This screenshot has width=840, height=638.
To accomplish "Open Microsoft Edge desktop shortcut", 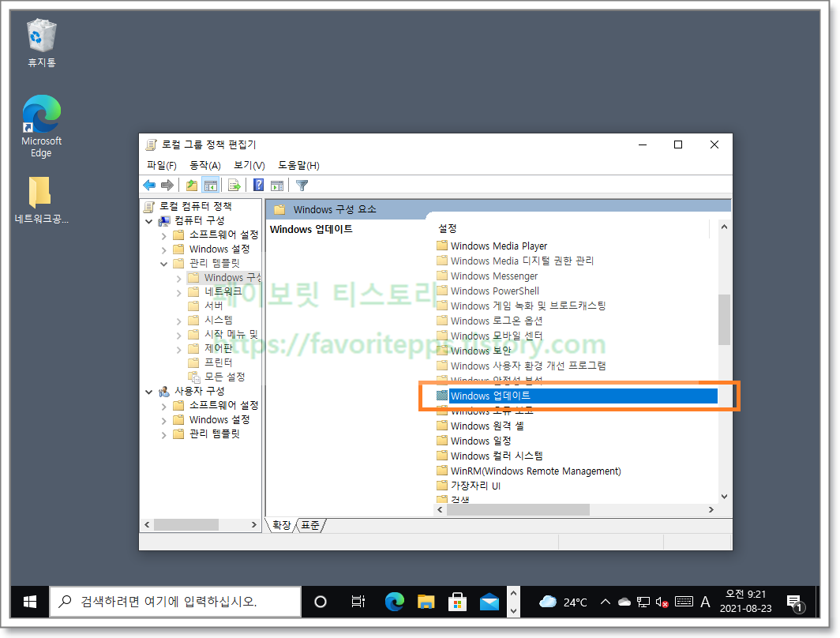I will (x=41, y=126).
